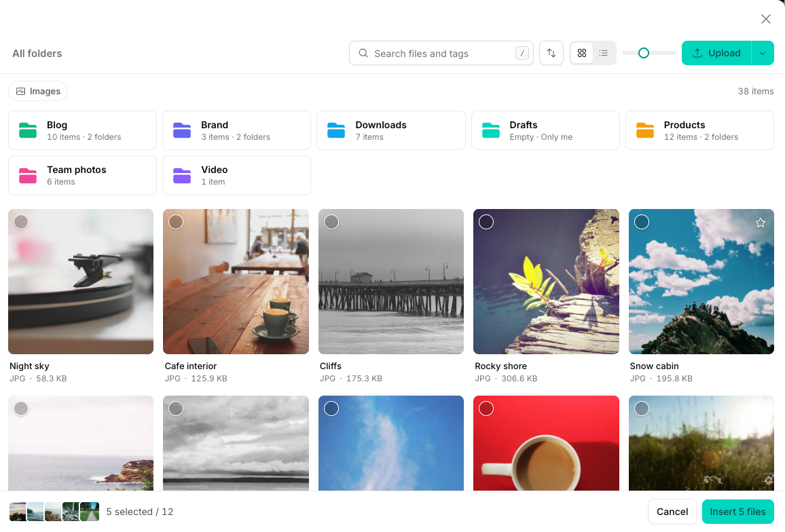Image resolution: width=785 pixels, height=532 pixels.
Task: Open the Video folder
Action: (236, 175)
